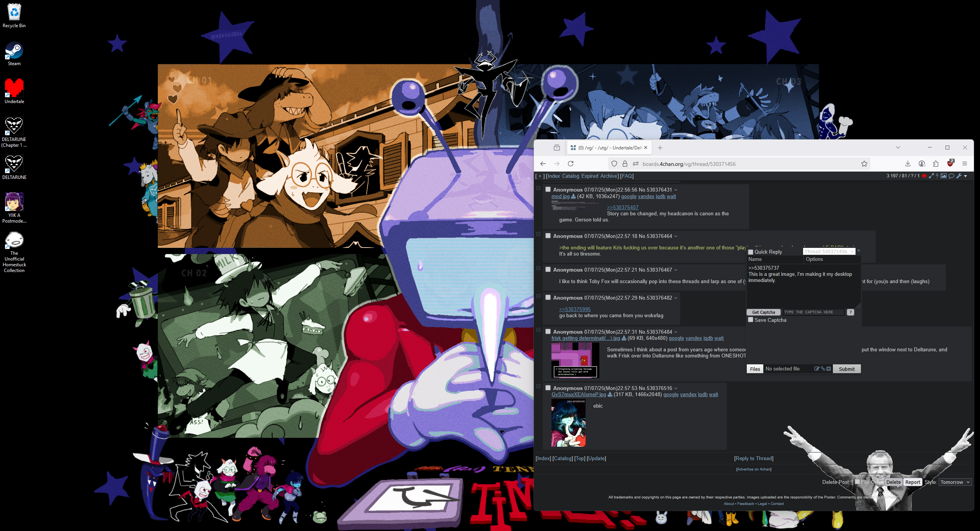
Task: Open the tracking protection shield icon
Action: coord(614,164)
